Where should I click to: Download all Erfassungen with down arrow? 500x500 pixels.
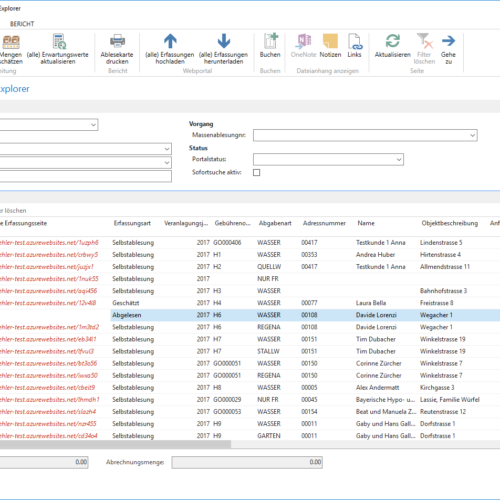pyautogui.click(x=224, y=41)
